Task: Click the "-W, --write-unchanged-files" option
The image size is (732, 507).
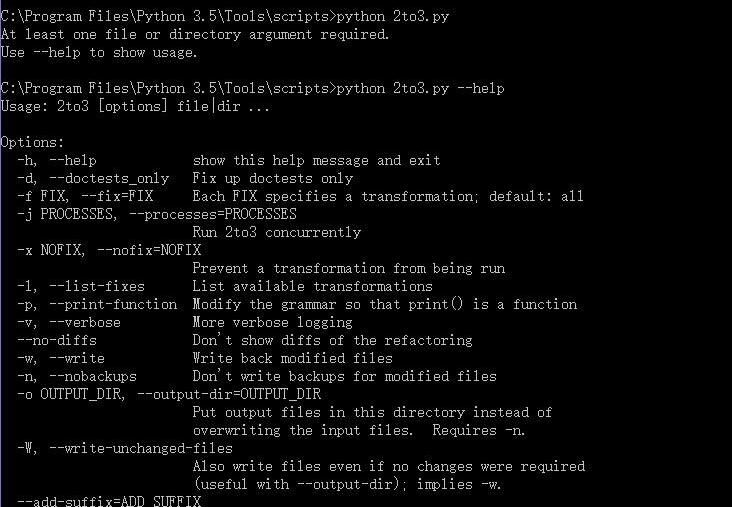Action: pos(124,449)
